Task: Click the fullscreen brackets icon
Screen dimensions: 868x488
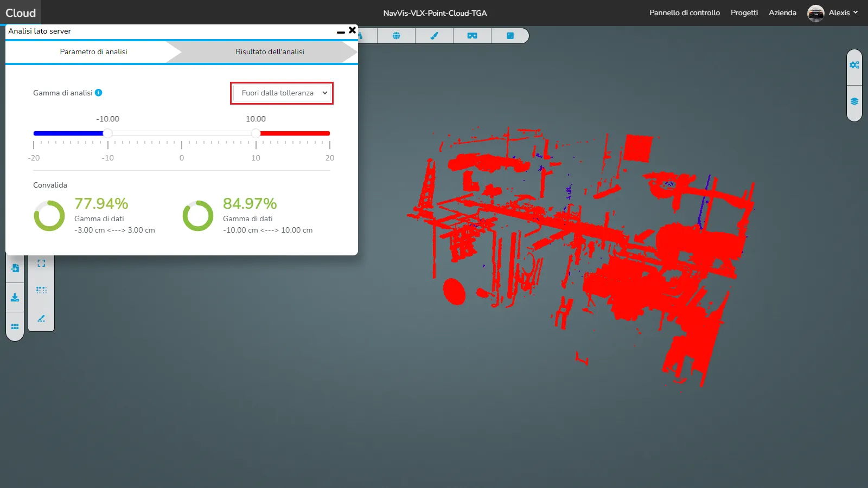Action: click(41, 263)
